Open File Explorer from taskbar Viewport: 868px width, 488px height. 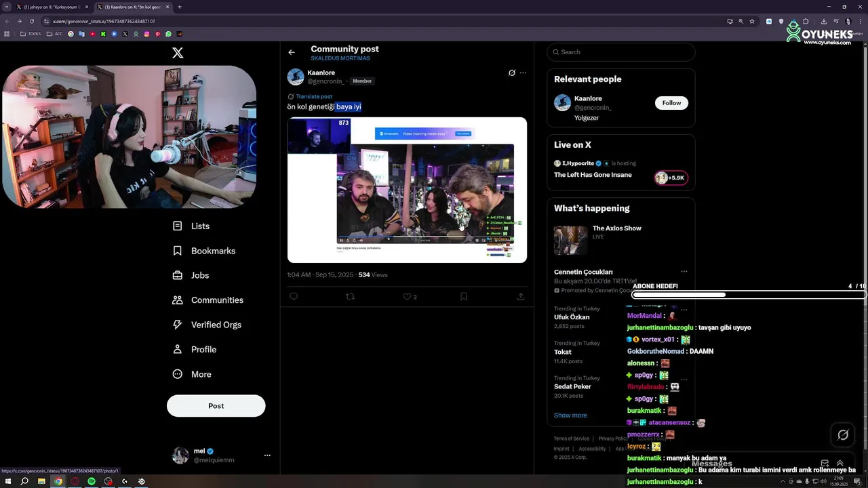[x=41, y=481]
